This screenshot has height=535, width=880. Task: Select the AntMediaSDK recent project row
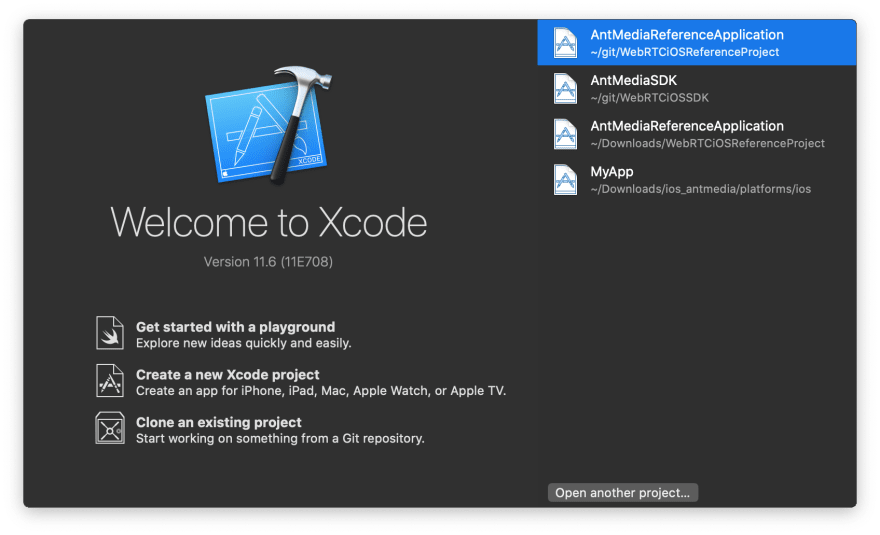696,89
